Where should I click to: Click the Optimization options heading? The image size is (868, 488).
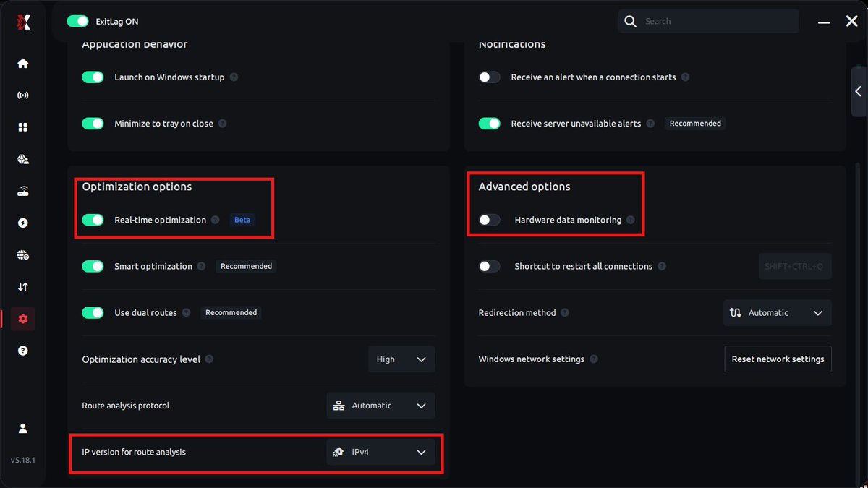click(137, 187)
